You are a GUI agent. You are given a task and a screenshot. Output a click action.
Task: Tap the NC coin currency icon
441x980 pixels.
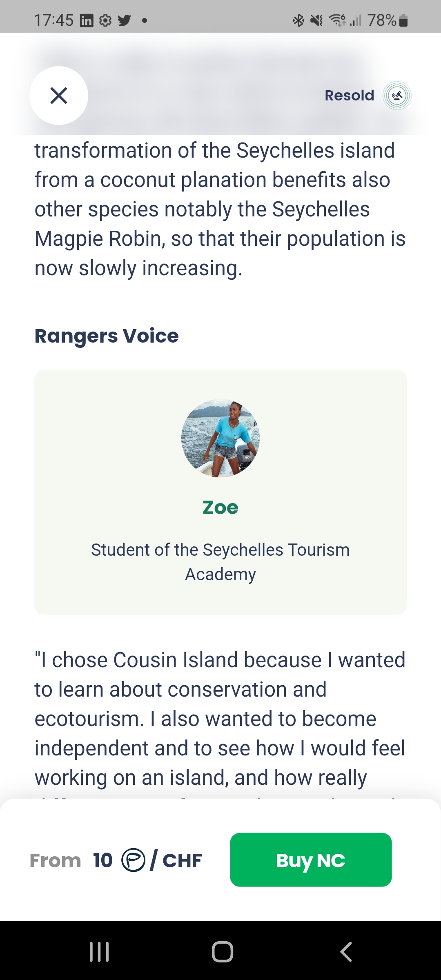[133, 860]
